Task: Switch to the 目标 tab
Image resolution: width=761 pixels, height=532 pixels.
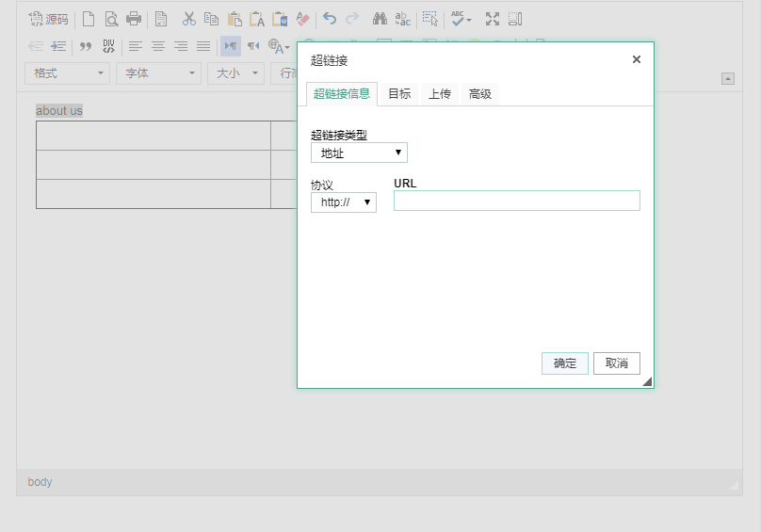Action: 399,93
